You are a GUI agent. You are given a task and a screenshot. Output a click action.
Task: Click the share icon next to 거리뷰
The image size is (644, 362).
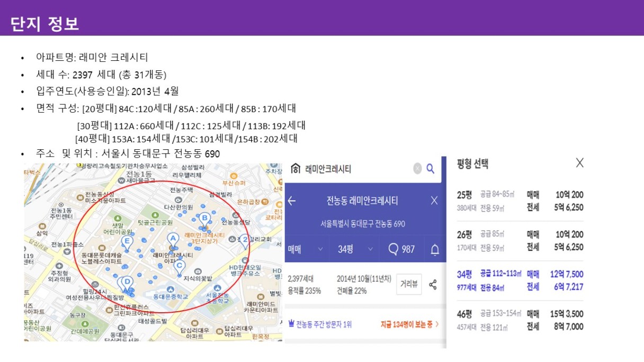(x=433, y=284)
